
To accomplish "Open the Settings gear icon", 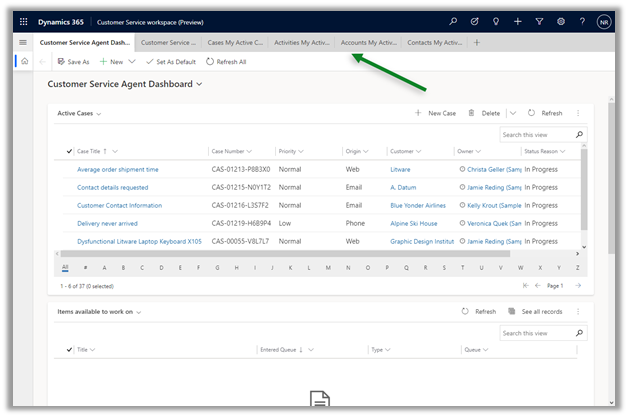I will click(x=560, y=21).
